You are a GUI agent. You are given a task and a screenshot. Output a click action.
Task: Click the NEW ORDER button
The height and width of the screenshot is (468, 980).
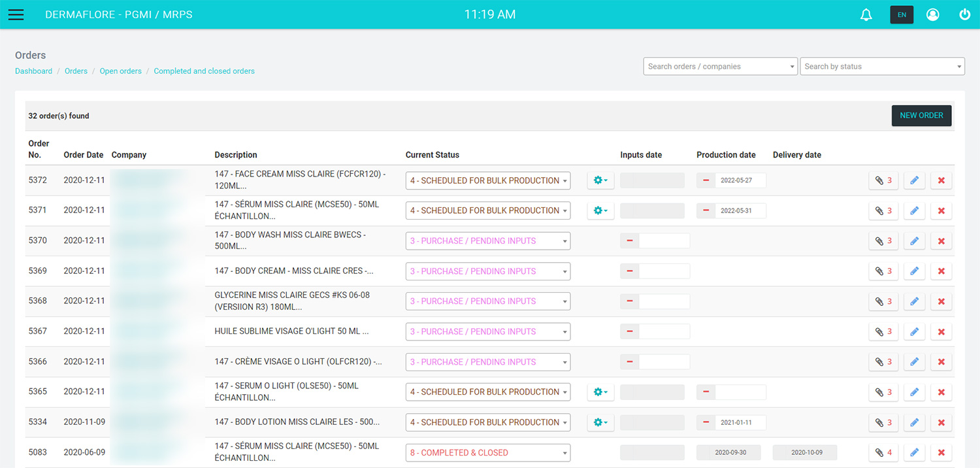point(921,116)
